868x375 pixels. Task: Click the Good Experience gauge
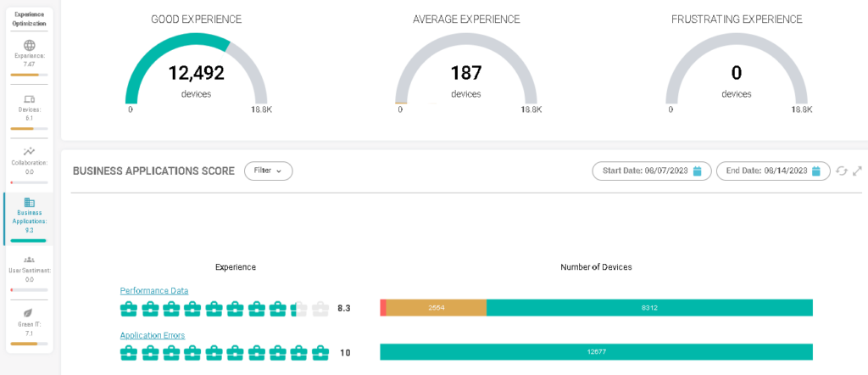[x=196, y=74]
